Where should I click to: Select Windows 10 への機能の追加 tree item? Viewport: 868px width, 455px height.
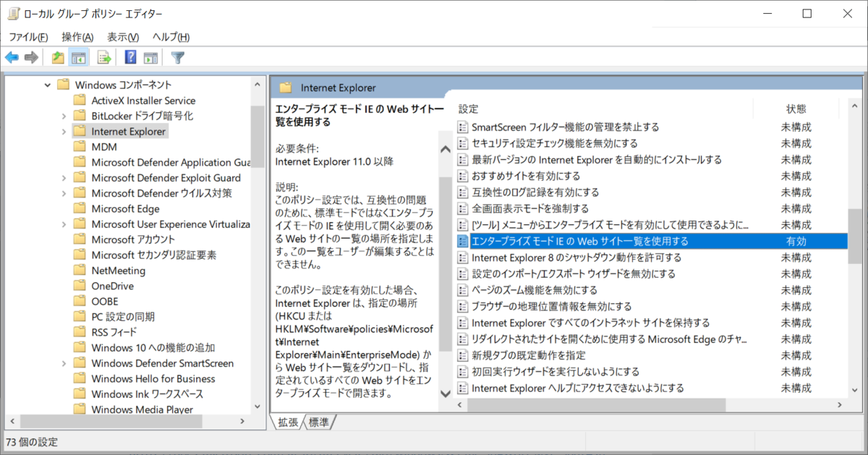pos(153,347)
